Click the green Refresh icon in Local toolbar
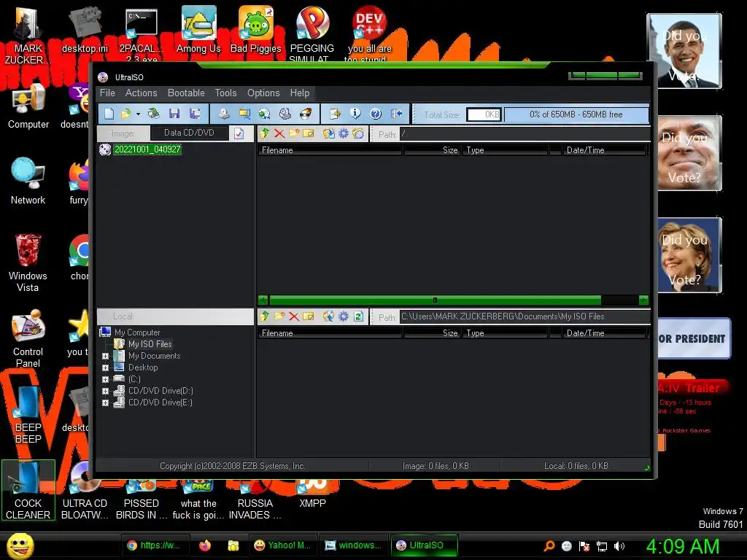Image resolution: width=747 pixels, height=560 pixels. pos(358,316)
